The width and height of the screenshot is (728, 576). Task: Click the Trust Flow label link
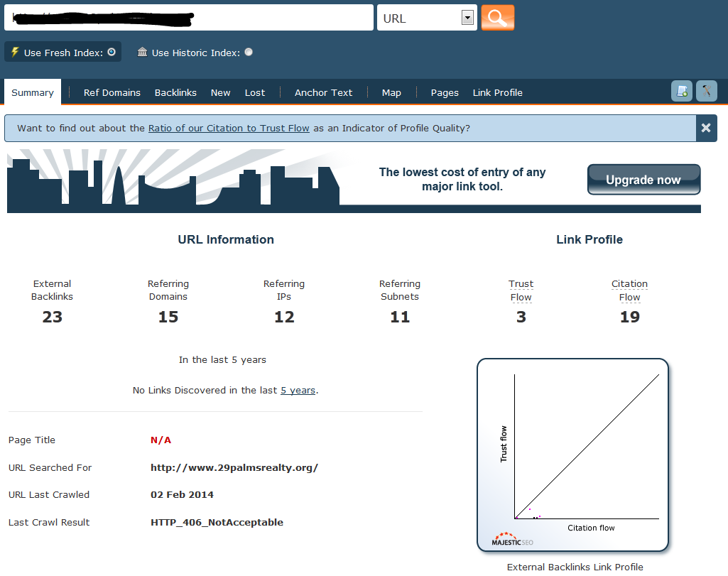(x=521, y=290)
